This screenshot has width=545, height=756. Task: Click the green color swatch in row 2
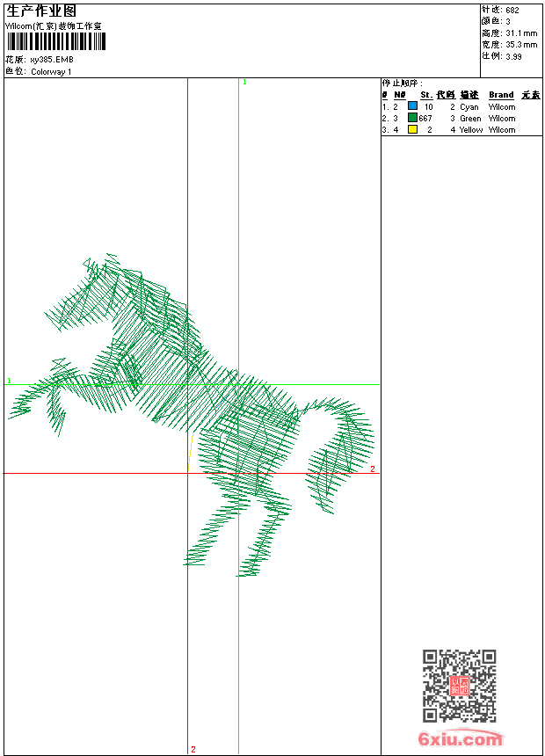click(x=412, y=118)
